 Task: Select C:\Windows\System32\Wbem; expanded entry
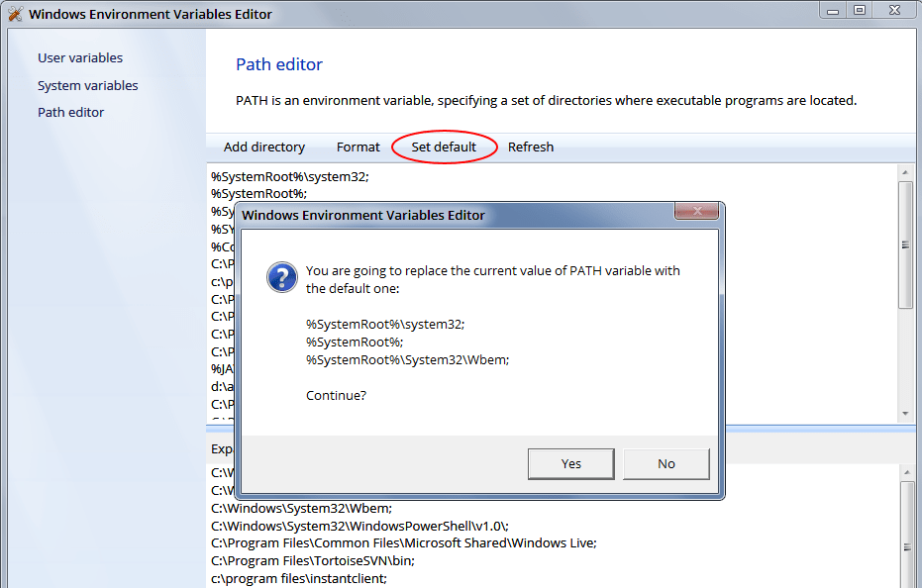tap(302, 508)
